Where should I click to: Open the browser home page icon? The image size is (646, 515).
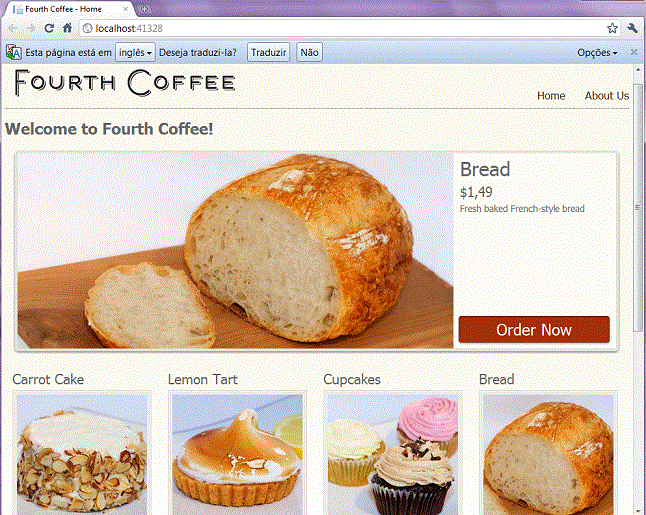click(x=67, y=28)
